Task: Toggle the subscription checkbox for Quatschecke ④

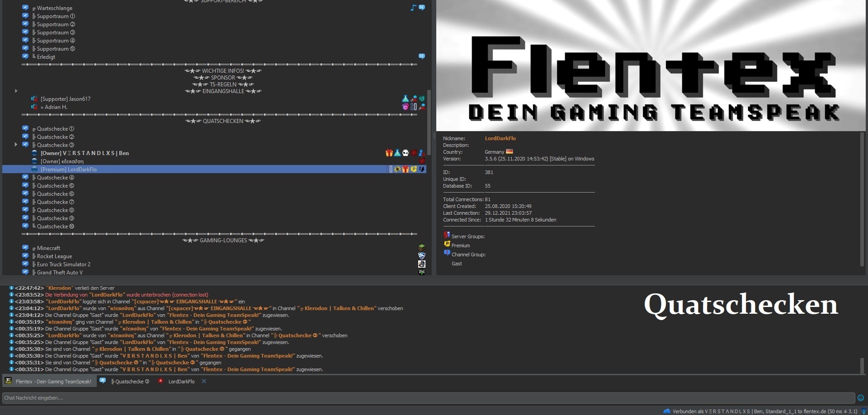Action: pyautogui.click(x=25, y=178)
